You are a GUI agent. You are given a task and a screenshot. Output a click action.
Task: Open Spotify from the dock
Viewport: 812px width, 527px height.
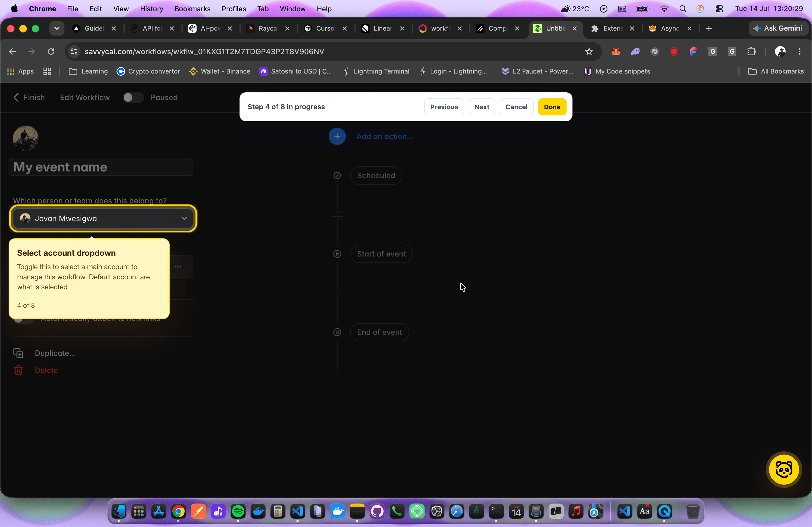tap(238, 511)
